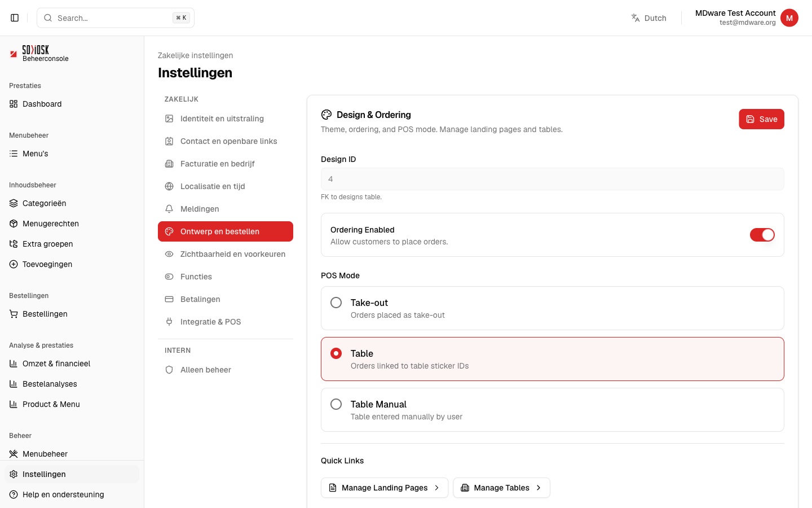
Task: Click the Betalingen credit card icon
Action: (169, 299)
